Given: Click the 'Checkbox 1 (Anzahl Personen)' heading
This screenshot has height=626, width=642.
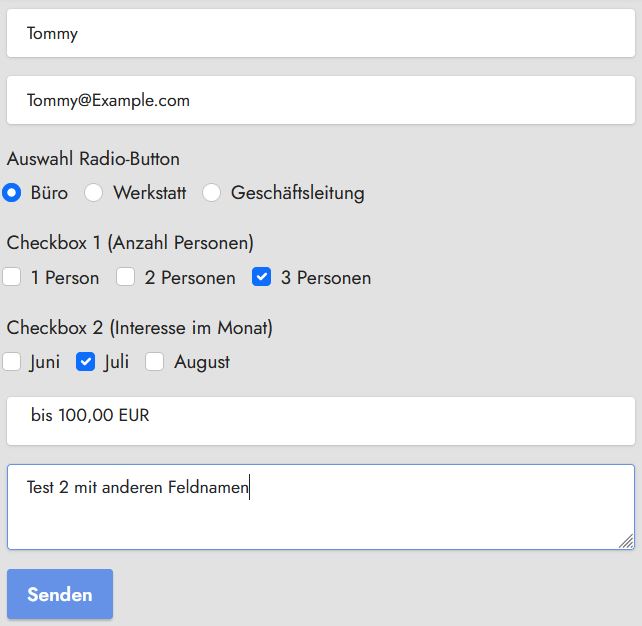Looking at the screenshot, I should click(x=130, y=243).
